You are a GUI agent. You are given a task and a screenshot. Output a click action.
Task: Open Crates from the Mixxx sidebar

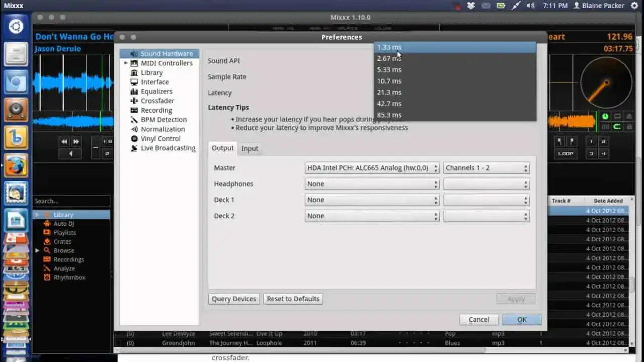(x=62, y=241)
